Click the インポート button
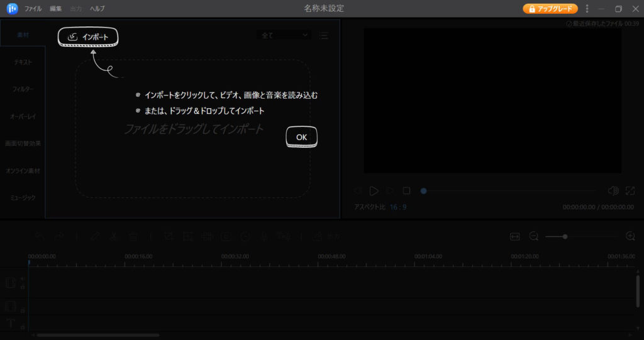This screenshot has height=340, width=644. [x=88, y=37]
